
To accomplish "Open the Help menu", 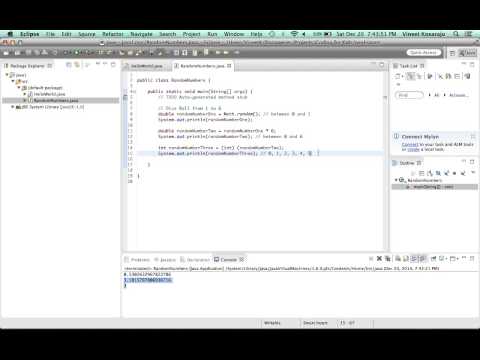I will [256, 34].
